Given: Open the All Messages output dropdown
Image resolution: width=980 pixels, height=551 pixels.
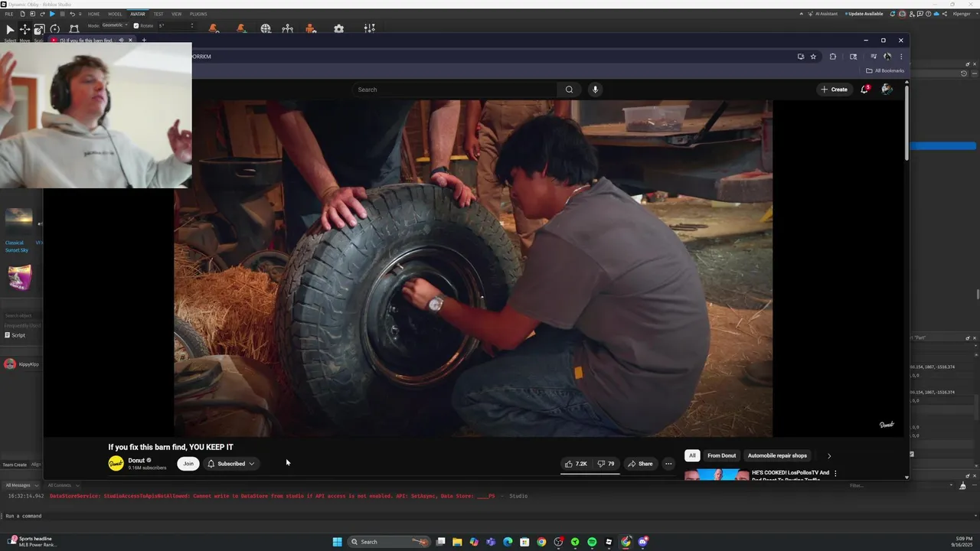Looking at the screenshot, I should point(21,485).
